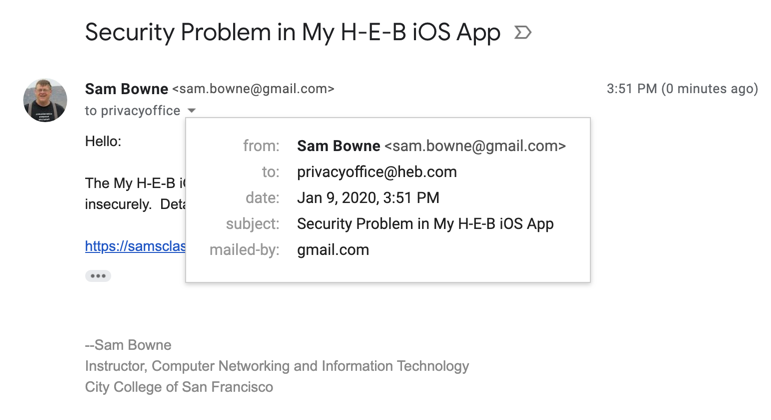Viewport: 771px width, 420px height.
Task: Click the Sam Bowne name in details popup
Action: (338, 146)
